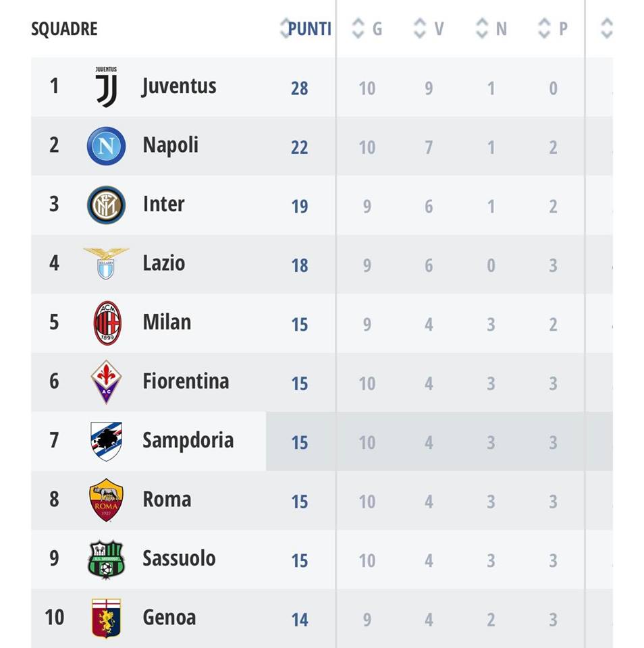Select the Sampdoria team row name

pos(188,441)
